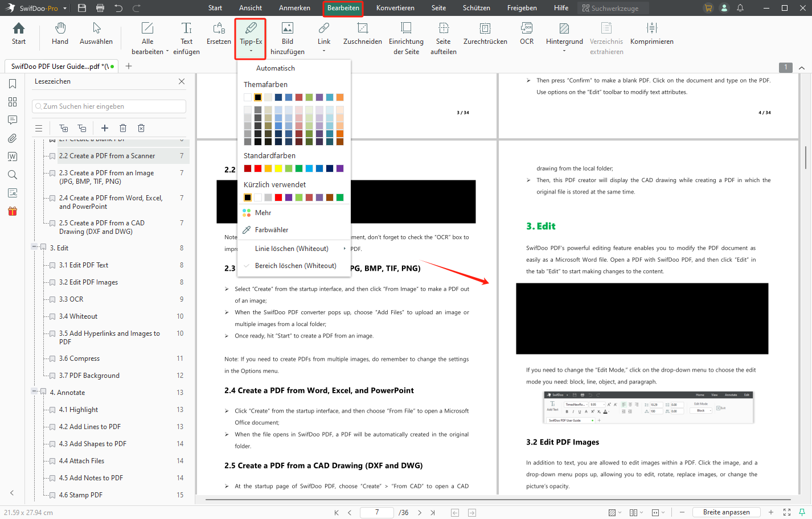Viewport: 812px width, 519px height.
Task: Click the Print icon in title bar
Action: [100, 8]
